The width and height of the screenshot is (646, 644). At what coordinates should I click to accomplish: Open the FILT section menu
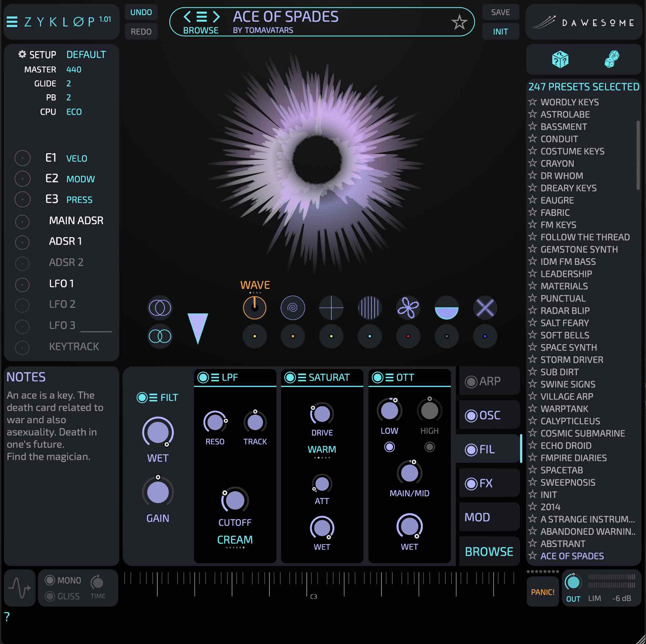click(x=153, y=397)
